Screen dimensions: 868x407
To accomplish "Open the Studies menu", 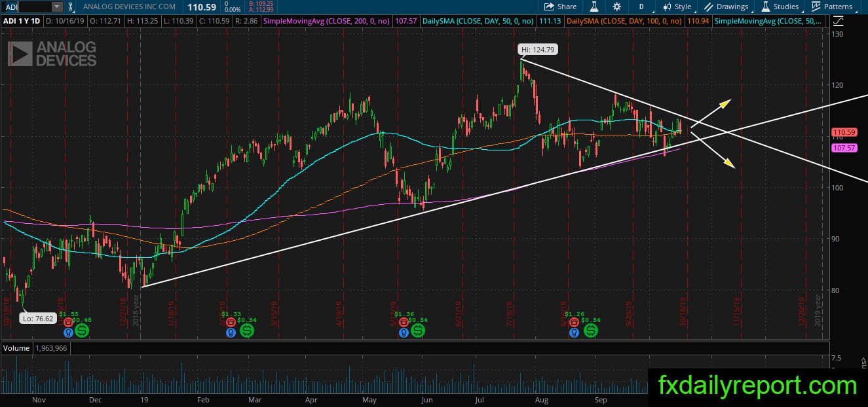I will 780,7.
